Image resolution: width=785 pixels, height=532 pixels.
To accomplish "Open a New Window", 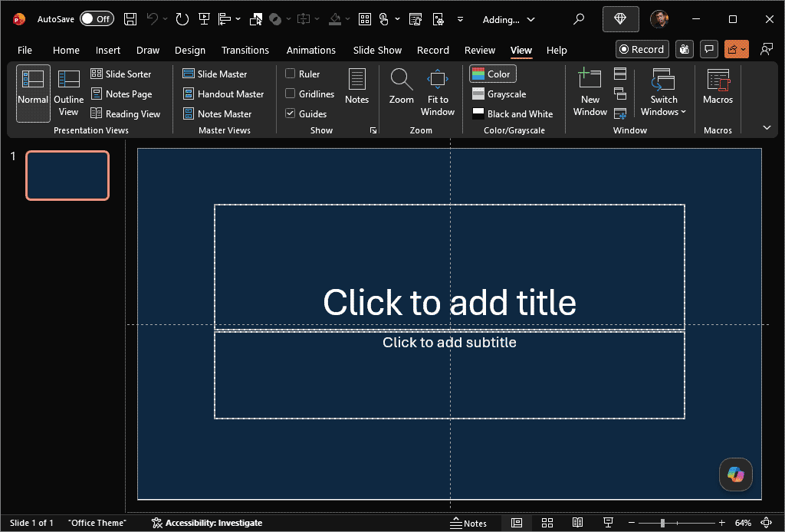I will tap(590, 92).
